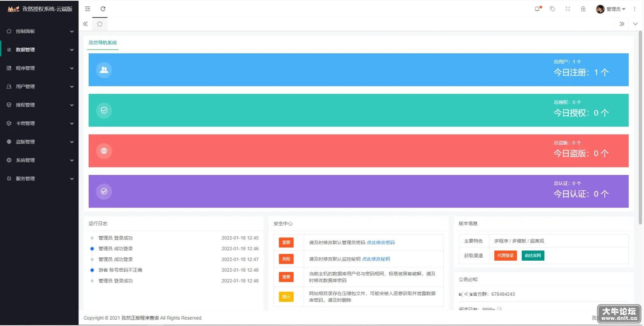Click the yellow 提示 badge
Image resolution: width=644 pixels, height=326 pixels.
pos(286,297)
